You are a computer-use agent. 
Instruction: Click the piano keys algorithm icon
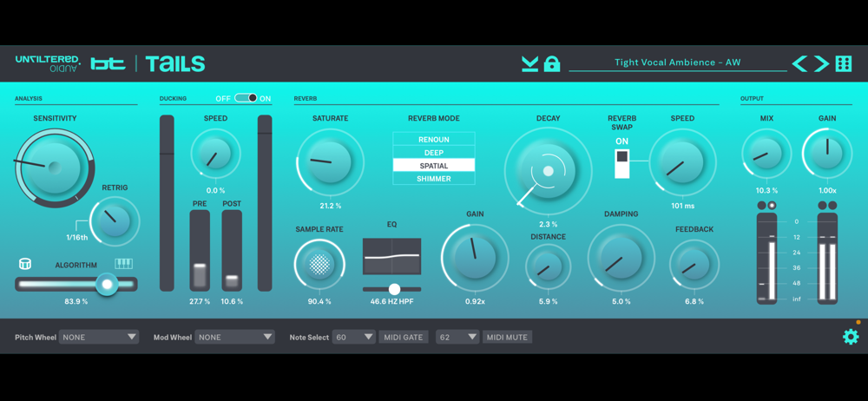click(123, 264)
